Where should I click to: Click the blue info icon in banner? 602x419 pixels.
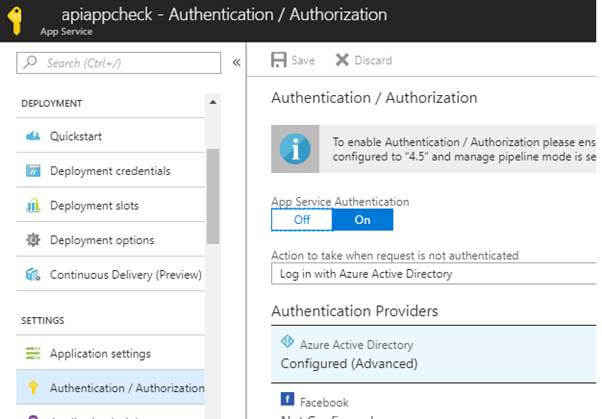(295, 149)
